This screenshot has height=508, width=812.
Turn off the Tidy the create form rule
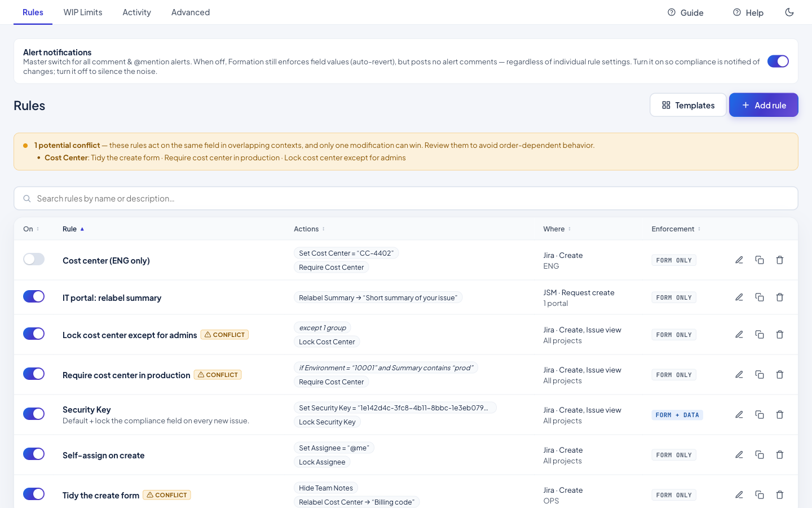pos(34,494)
